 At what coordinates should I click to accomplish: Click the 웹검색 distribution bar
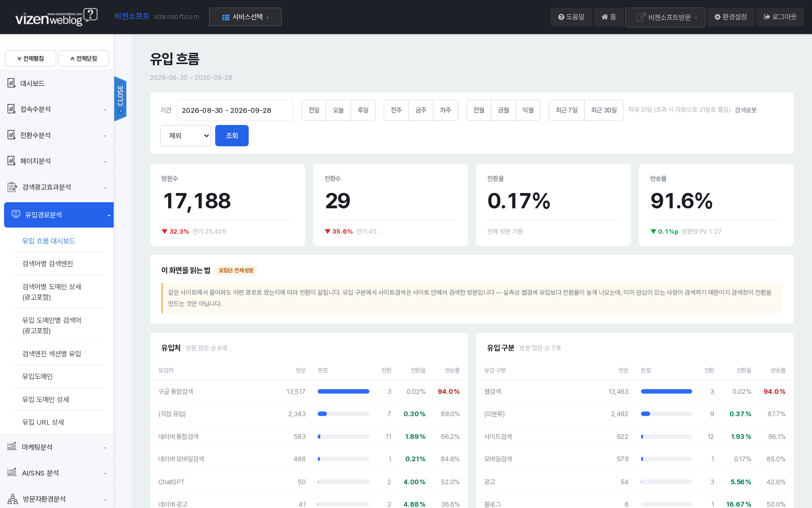click(667, 391)
